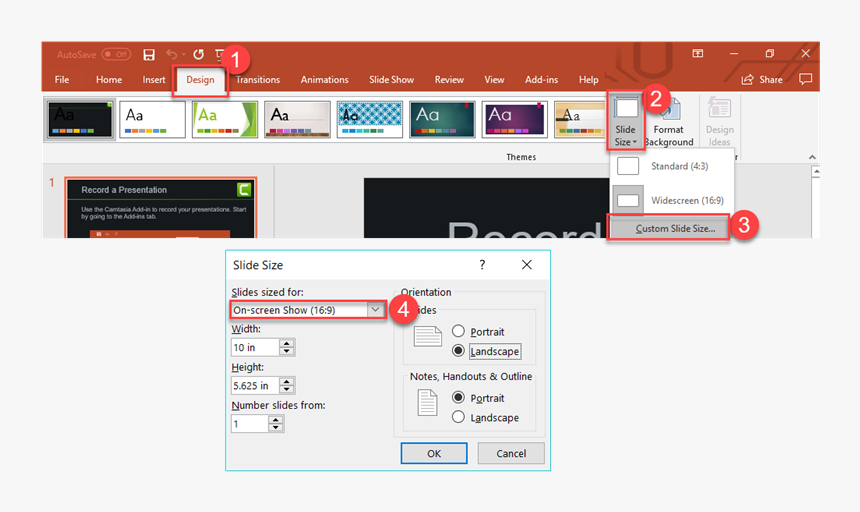Switch to the Home tab
This screenshot has height=512, width=860.
tap(109, 79)
